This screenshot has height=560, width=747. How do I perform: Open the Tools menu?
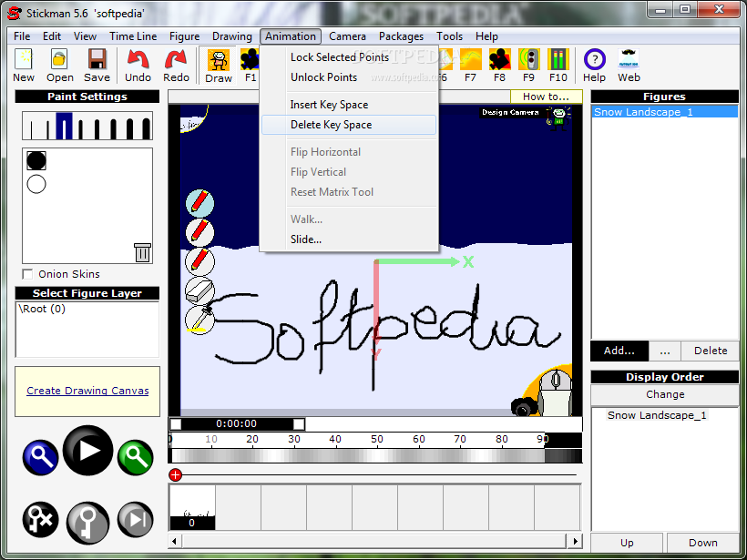click(449, 36)
